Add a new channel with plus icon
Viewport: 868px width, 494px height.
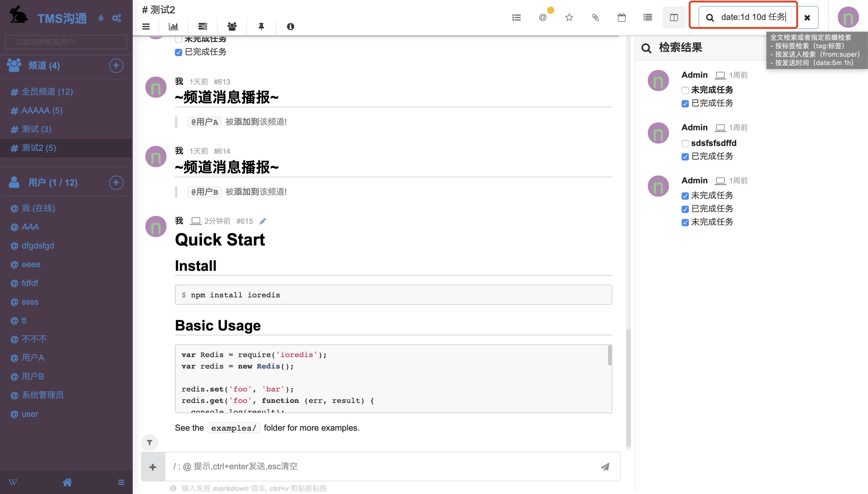(x=116, y=65)
